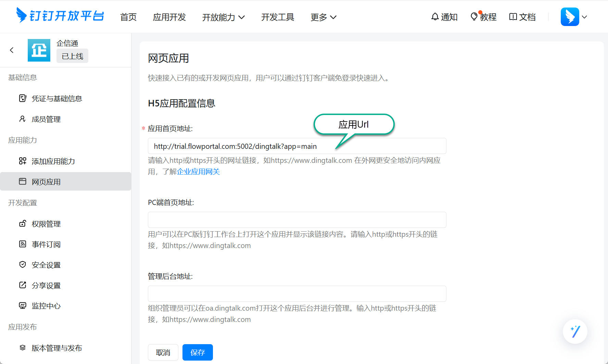The height and width of the screenshot is (364, 608).
Task: Click the 企业应用网关 link
Action: (x=198, y=172)
